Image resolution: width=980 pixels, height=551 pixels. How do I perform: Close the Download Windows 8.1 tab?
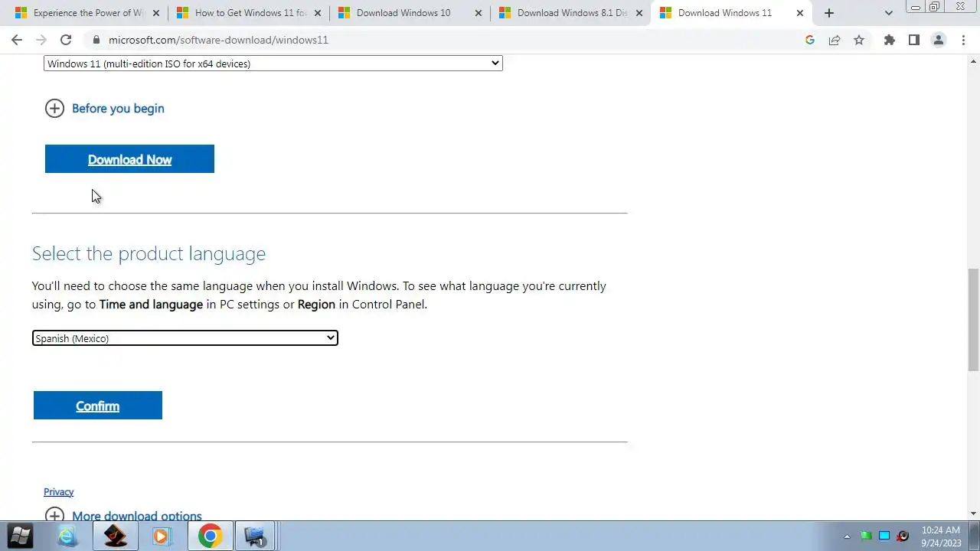point(639,13)
